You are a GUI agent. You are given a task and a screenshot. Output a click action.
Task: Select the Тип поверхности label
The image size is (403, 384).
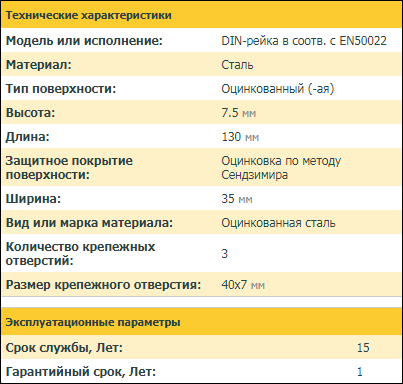coord(61,89)
